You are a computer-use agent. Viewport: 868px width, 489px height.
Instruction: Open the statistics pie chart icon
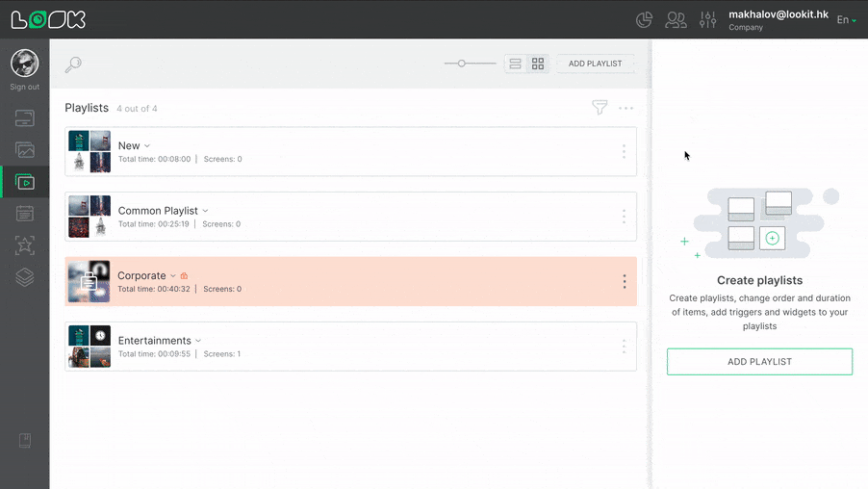coord(645,19)
